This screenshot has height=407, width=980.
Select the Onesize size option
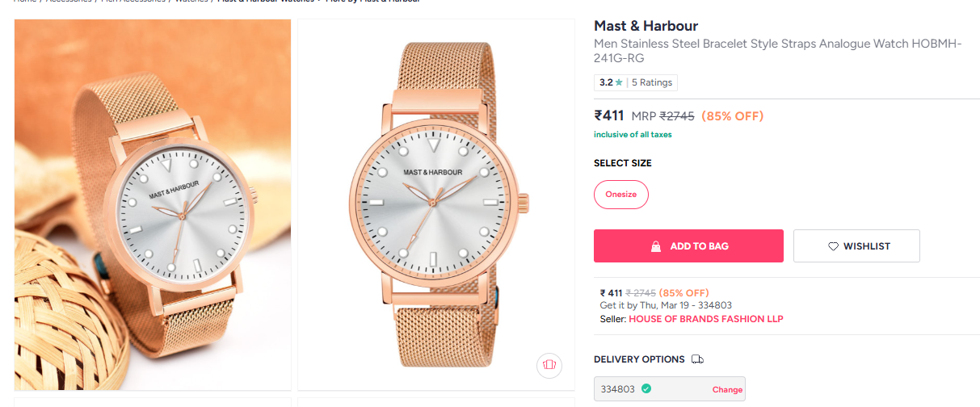tap(621, 195)
